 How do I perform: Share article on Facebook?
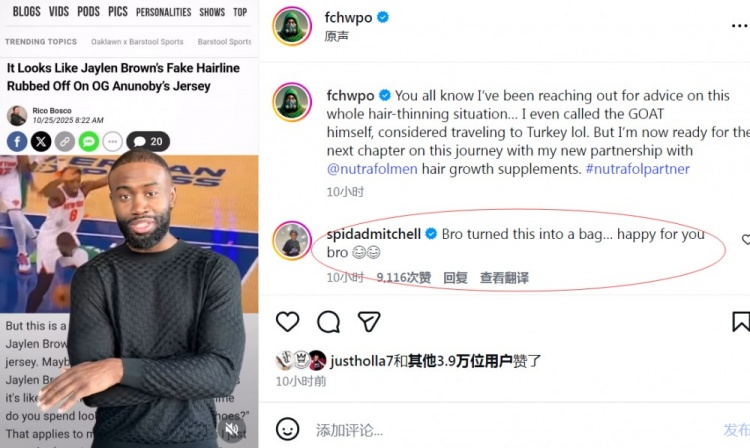17,142
